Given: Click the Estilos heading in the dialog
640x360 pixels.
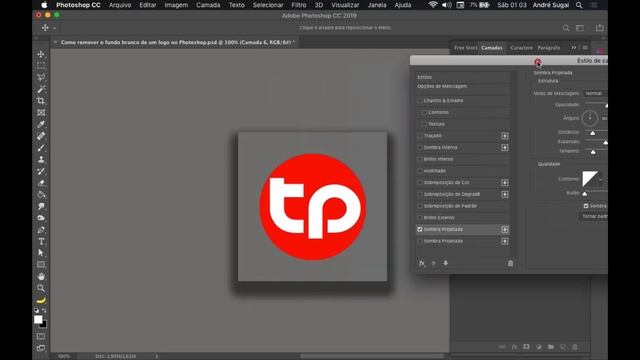Looking at the screenshot, I should pyautogui.click(x=424, y=77).
